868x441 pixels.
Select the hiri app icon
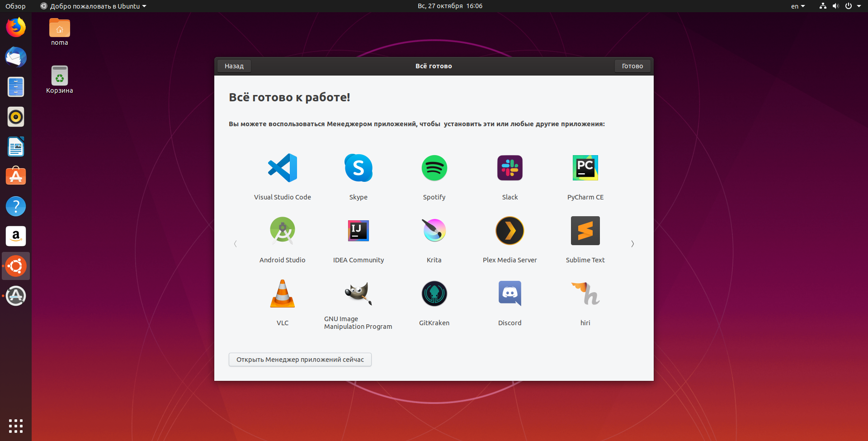click(x=585, y=294)
